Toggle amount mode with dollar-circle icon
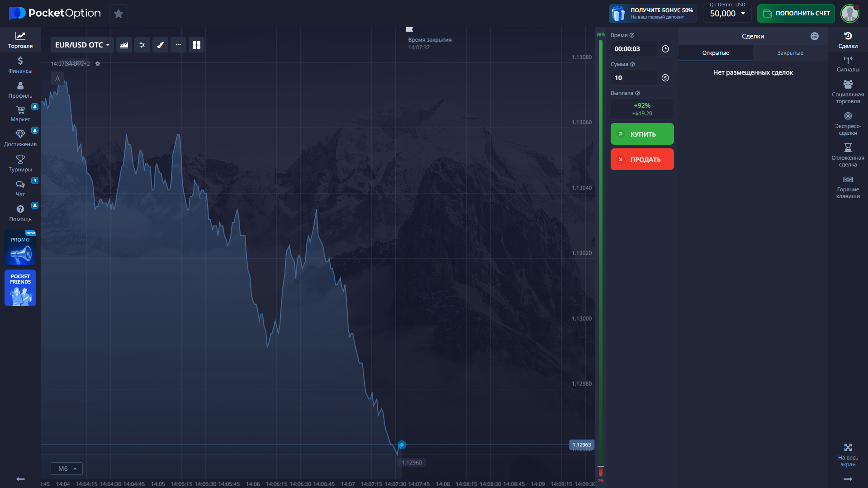868x488 pixels. point(665,78)
